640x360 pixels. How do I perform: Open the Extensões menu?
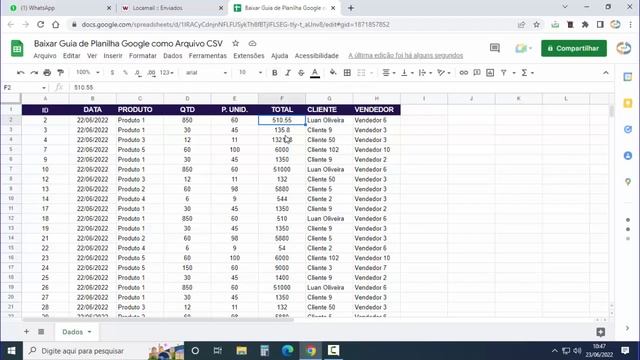click(249, 56)
